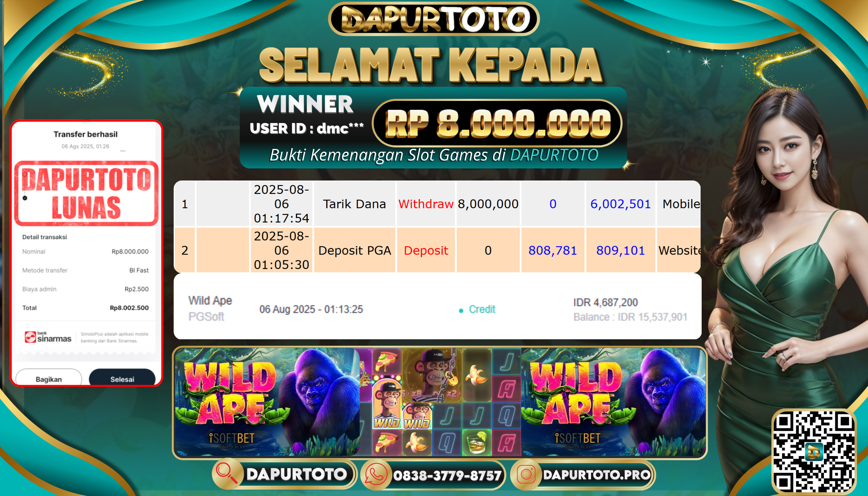Screen dimensions: 868x496
Task: Click the QR code at bottom right
Action: click(x=814, y=452)
